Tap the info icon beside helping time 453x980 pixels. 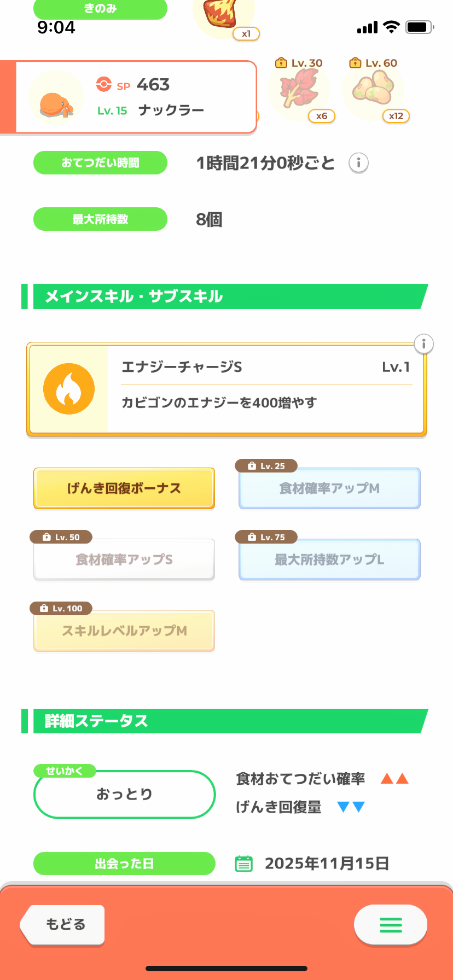pyautogui.click(x=359, y=163)
